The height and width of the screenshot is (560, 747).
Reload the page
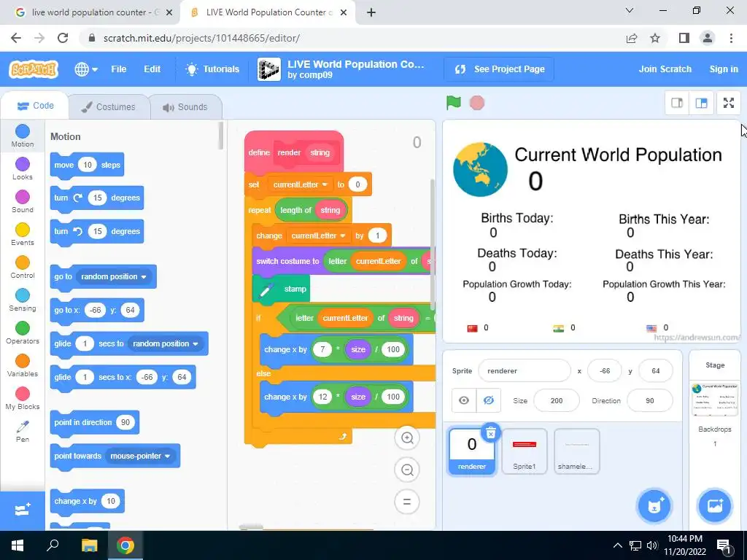pos(63,38)
